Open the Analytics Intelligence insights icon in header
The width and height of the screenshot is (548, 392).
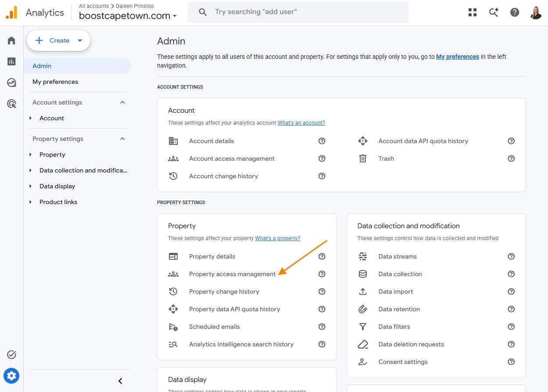coord(494,12)
